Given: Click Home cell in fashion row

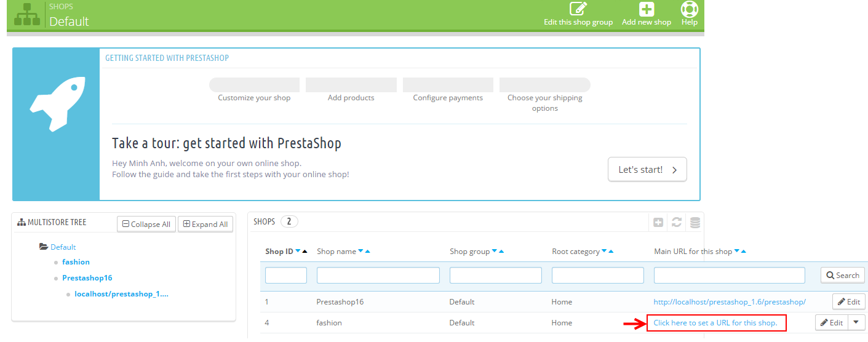Looking at the screenshot, I should (x=562, y=322).
